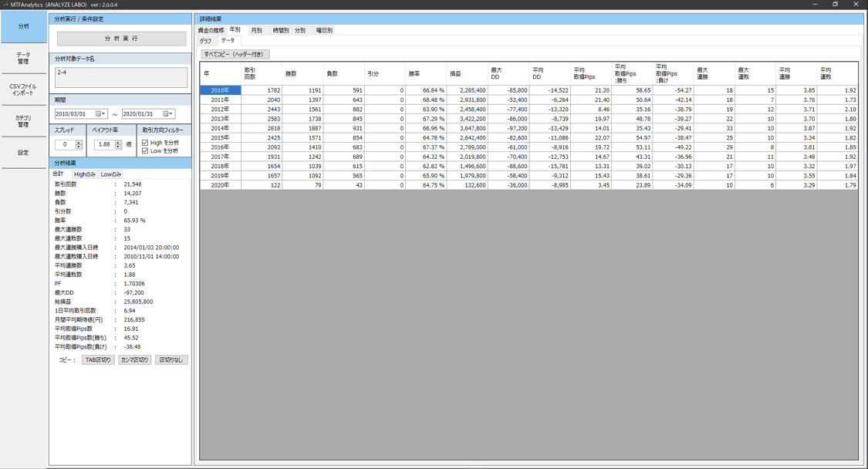Select the Highのみ results tab
Image resolution: width=868 pixels, height=469 pixels.
click(x=85, y=174)
